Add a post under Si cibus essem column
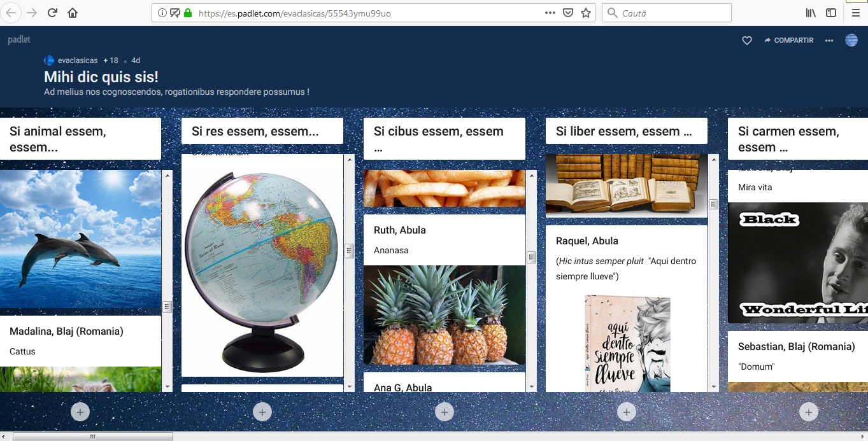Viewport: 868px width, 441px height. point(445,412)
